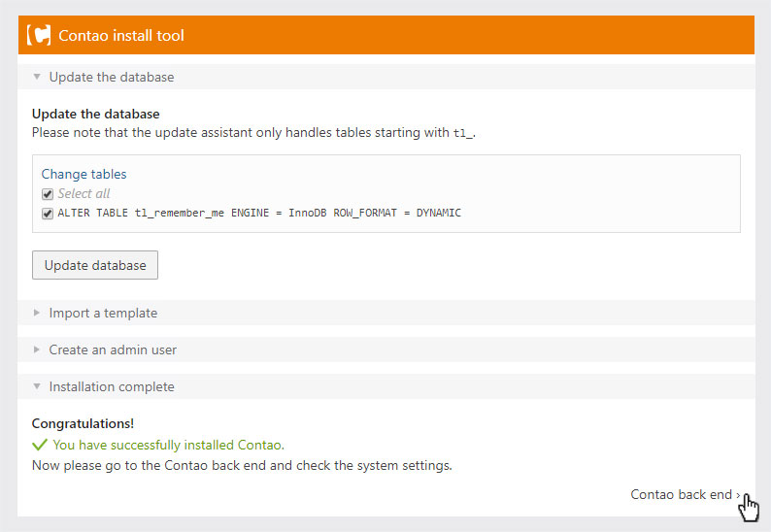Click the Update the database header text
771x532 pixels.
[112, 78]
